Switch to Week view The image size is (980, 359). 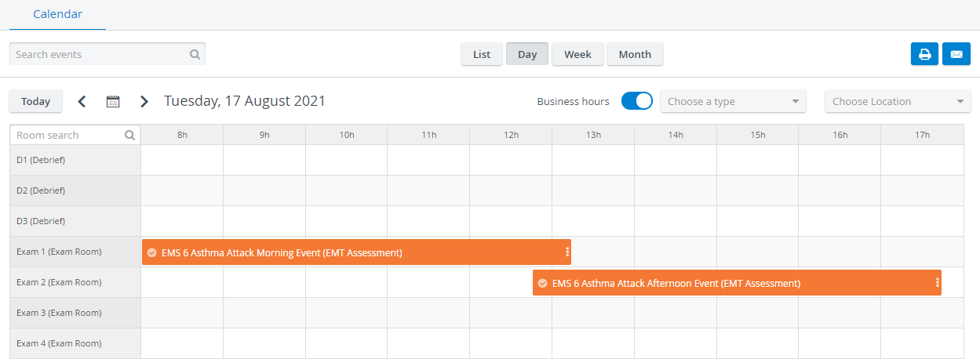click(577, 54)
